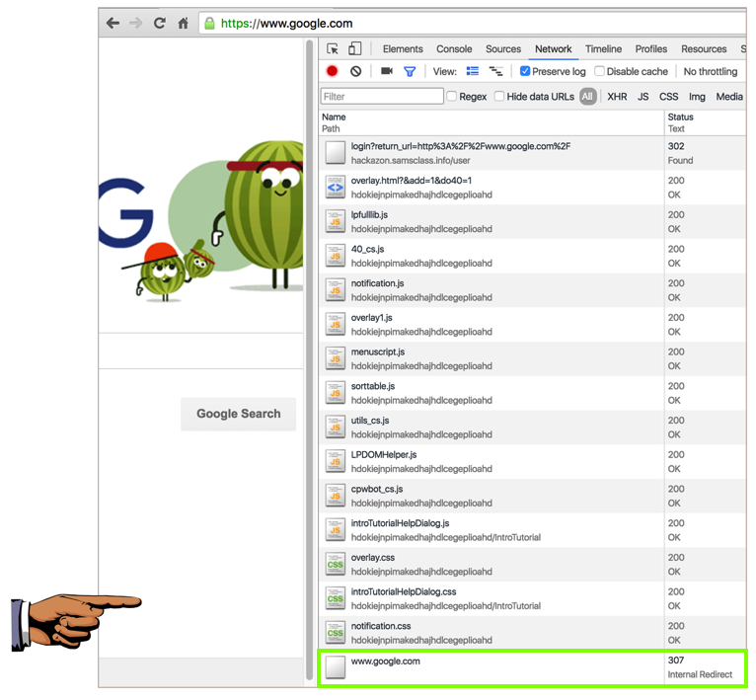Click the Filter text field
Viewport: 756px width, 700px height.
coord(382,97)
